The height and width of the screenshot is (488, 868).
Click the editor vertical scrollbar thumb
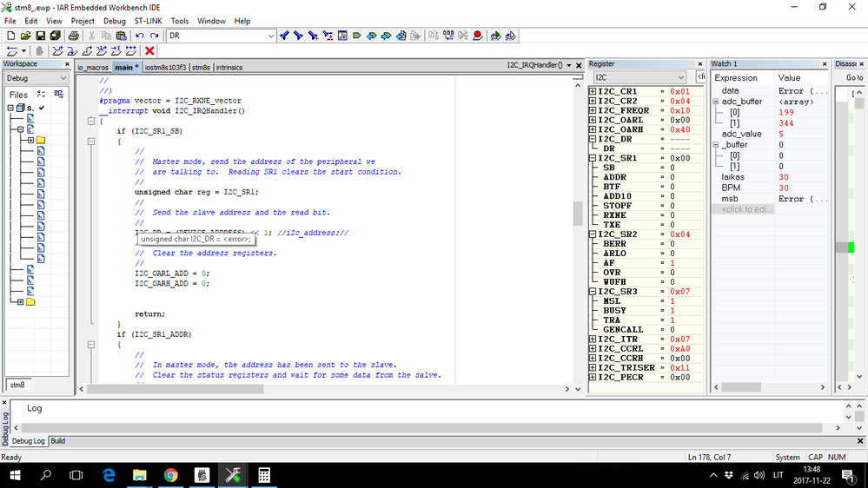pos(578,213)
